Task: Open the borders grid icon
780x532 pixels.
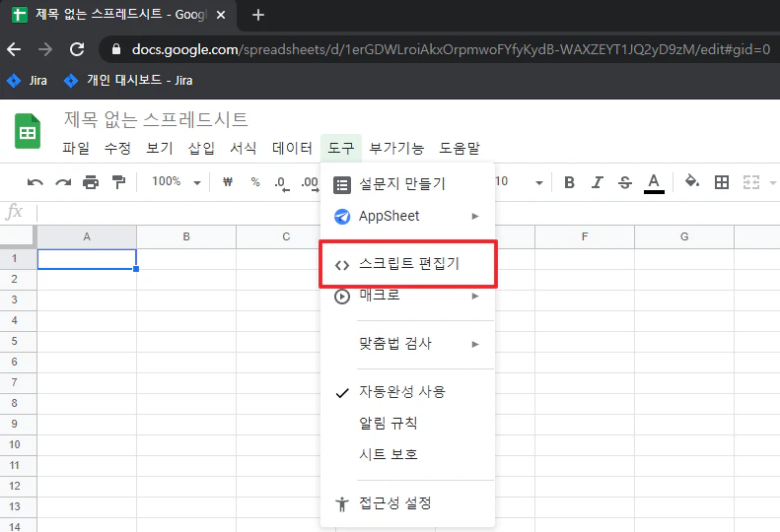Action: click(721, 182)
